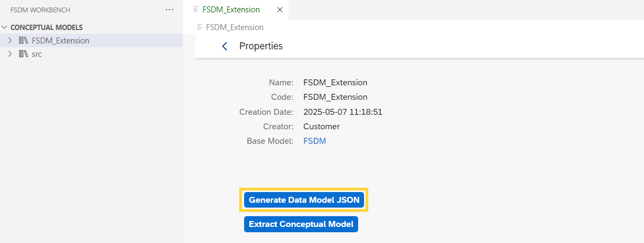
Task: Click the FSDM Workbench panel title
Action: click(40, 10)
